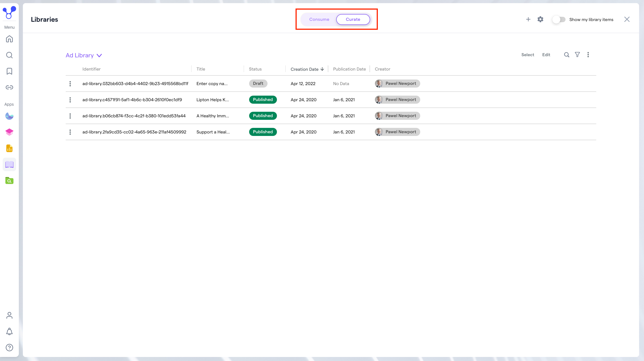Click creation date Apr 12, 2022
644x361 pixels.
(303, 84)
